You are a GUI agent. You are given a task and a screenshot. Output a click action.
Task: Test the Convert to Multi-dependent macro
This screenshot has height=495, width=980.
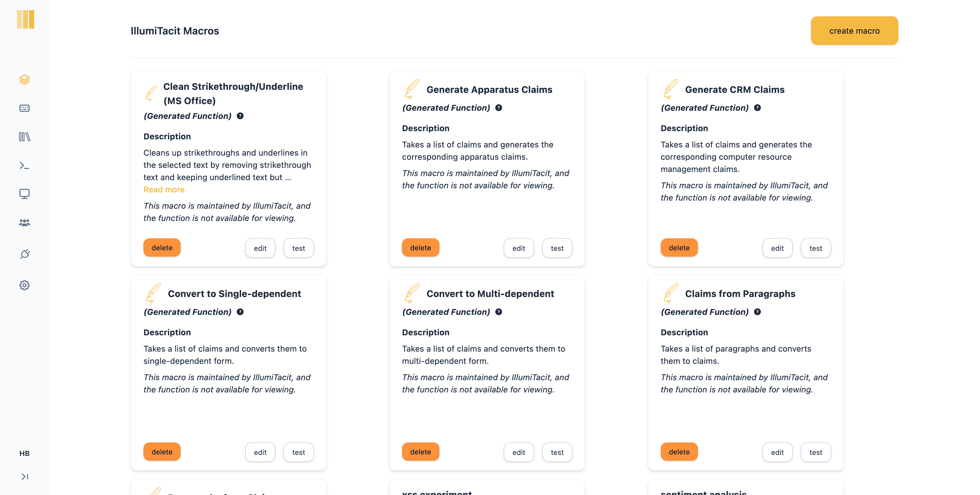pyautogui.click(x=557, y=452)
